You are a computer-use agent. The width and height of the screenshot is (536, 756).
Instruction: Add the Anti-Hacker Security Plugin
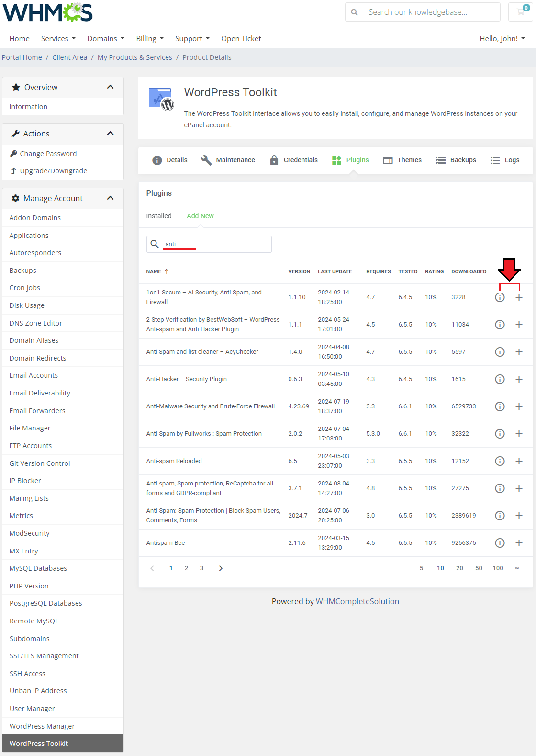[x=519, y=379]
